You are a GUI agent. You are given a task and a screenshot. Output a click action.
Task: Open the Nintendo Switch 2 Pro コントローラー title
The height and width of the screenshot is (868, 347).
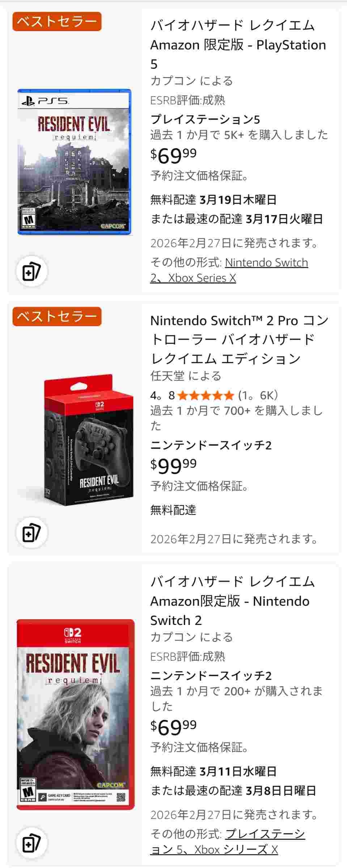(x=239, y=339)
